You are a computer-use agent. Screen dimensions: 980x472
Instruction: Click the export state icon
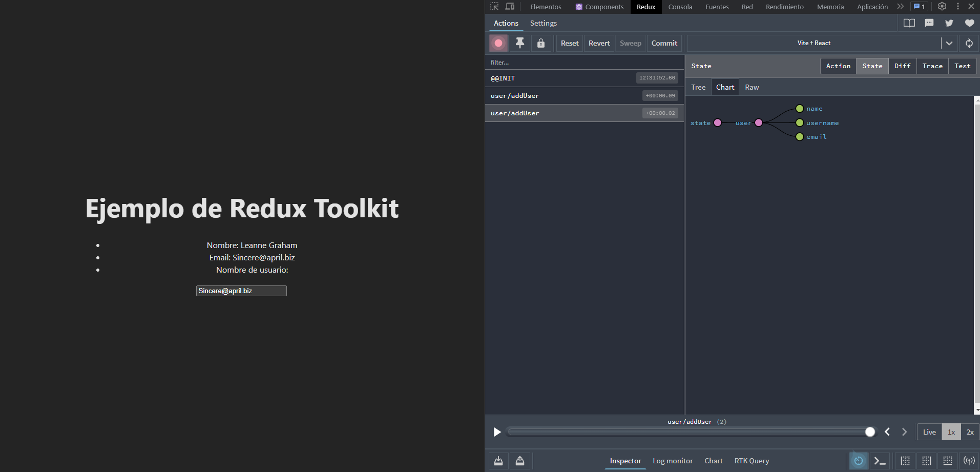pos(519,461)
